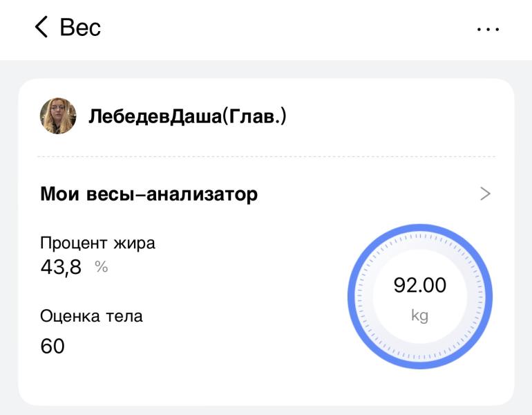Click the 43,8 body fat value
532x415 pixels.
pyautogui.click(x=61, y=267)
